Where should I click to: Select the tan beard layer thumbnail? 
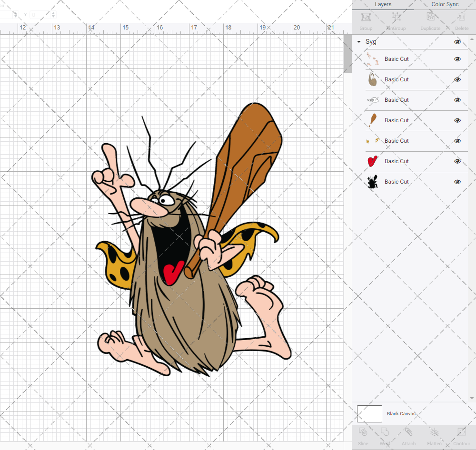[373, 79]
